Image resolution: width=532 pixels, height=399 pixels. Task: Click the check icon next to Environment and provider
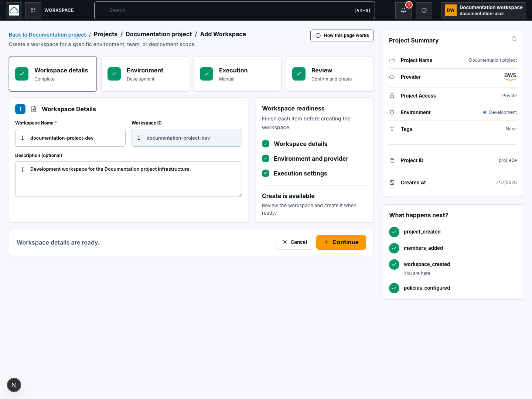[x=266, y=158]
